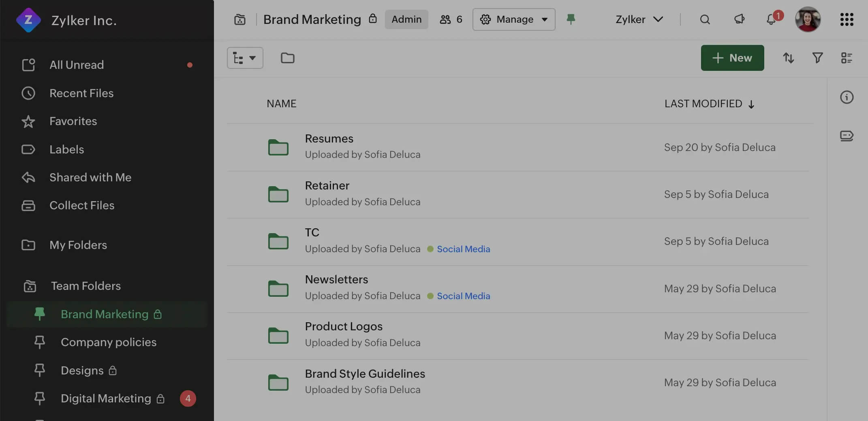Image resolution: width=868 pixels, height=421 pixels.
Task: Open the Brand Style Guidelines folder
Action: pyautogui.click(x=365, y=374)
